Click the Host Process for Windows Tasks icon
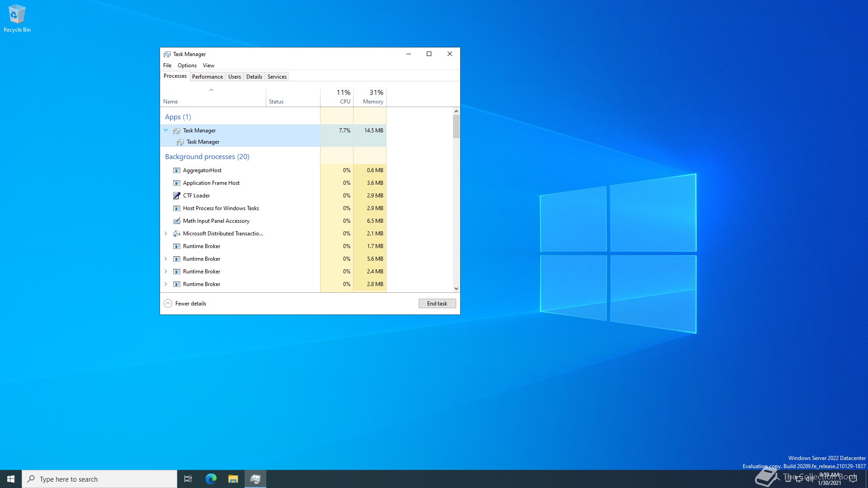This screenshot has height=488, width=868. click(177, 208)
